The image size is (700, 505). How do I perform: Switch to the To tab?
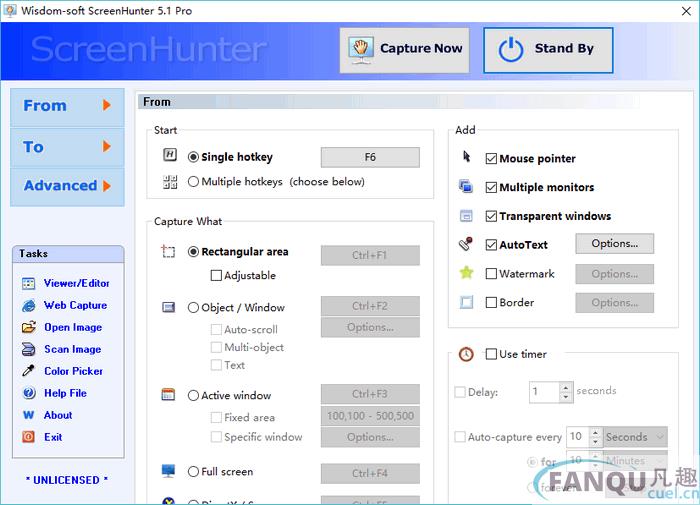67,147
